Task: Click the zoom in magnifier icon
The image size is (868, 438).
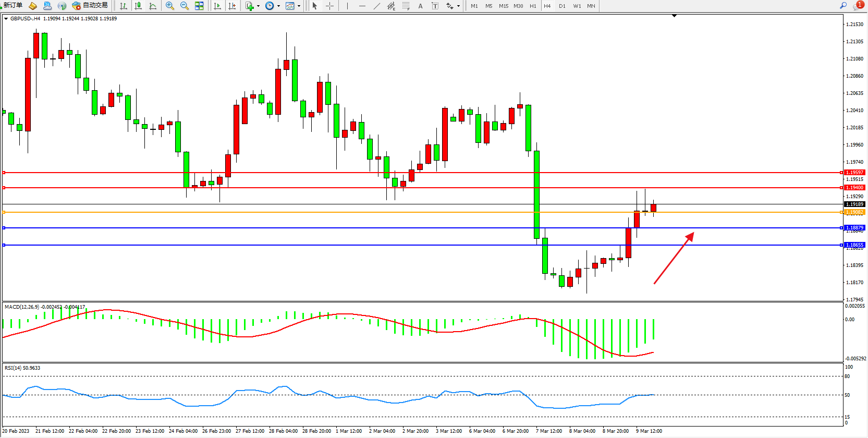Action: (x=169, y=6)
